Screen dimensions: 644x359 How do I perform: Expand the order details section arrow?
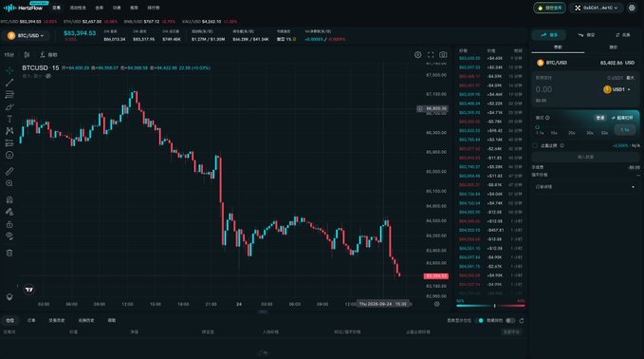633,187
